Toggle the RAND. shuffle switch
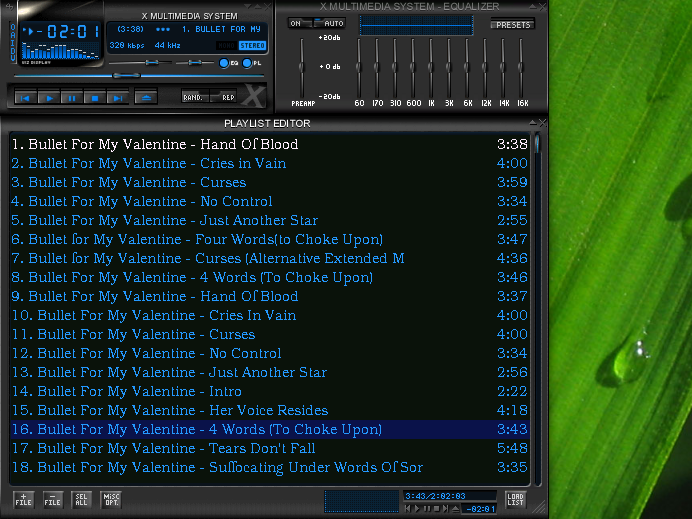This screenshot has height=519, width=692. 195,97
